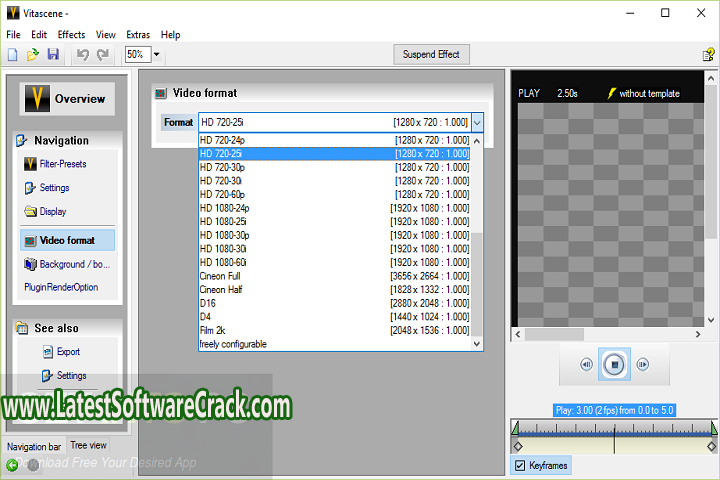
Task: Click the Save floppy disk icon
Action: click(x=53, y=54)
